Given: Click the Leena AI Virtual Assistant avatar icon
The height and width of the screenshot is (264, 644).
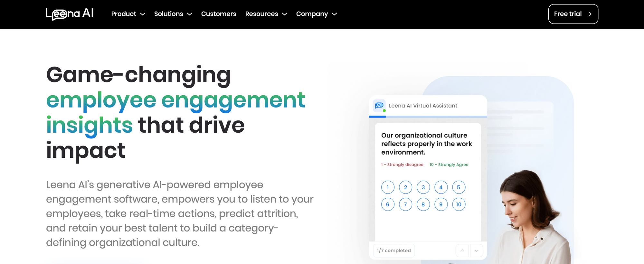Looking at the screenshot, I should pos(379,106).
